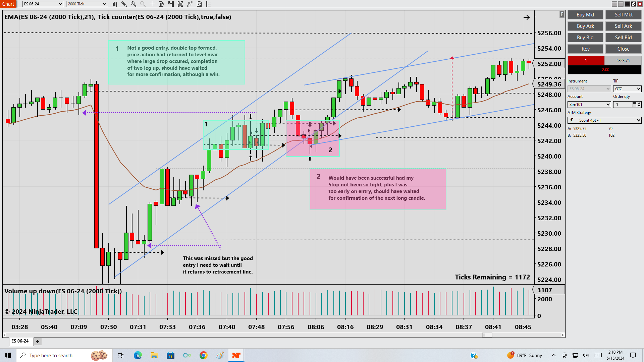Select the Cross Hair pointer icon
The width and height of the screenshot is (644, 362).
point(152,4)
